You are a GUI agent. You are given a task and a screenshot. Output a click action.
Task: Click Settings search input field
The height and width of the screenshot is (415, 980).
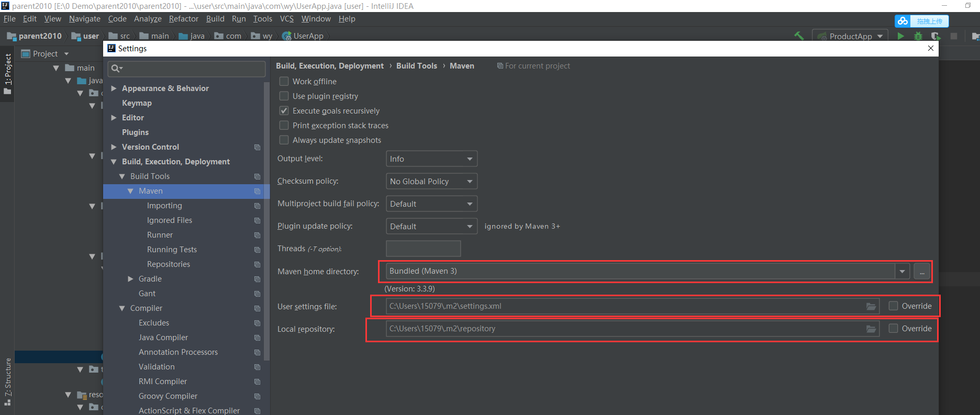pos(186,69)
